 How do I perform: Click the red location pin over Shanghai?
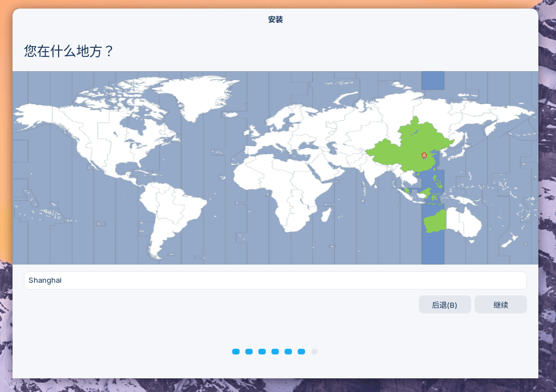(x=424, y=155)
